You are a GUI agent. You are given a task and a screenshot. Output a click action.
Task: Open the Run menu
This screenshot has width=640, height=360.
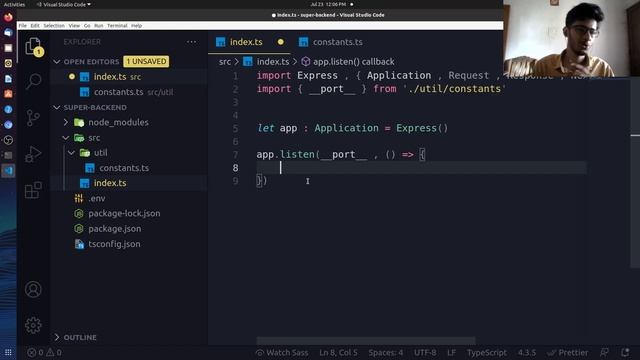pos(99,26)
